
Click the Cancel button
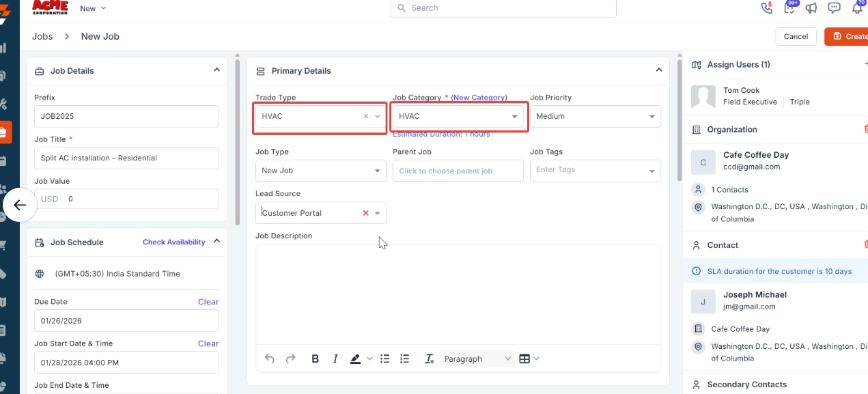click(796, 36)
